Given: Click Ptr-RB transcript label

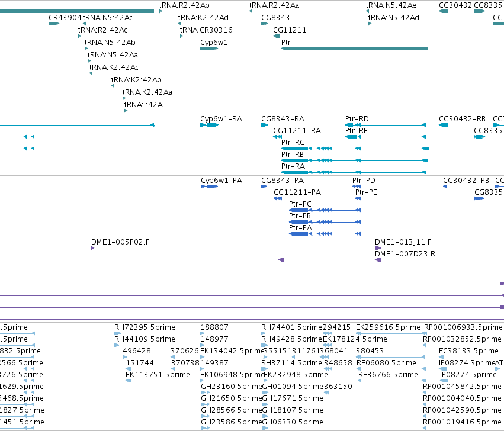Looking at the screenshot, I should (x=292, y=155).
